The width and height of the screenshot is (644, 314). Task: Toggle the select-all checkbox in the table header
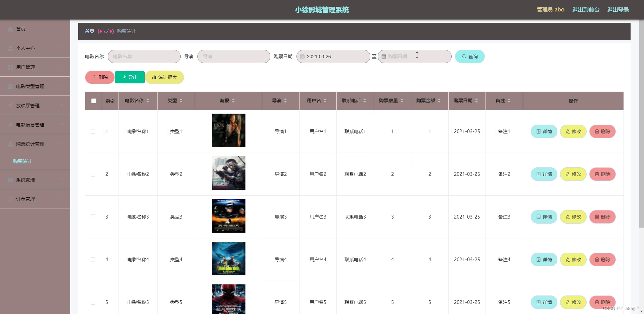(x=93, y=101)
